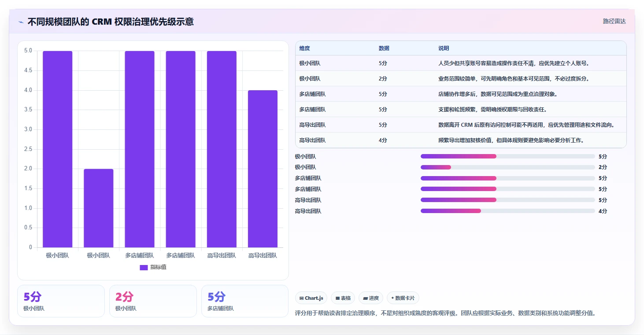Select the row about 频繁导出增加复核价值

[x=461, y=140]
